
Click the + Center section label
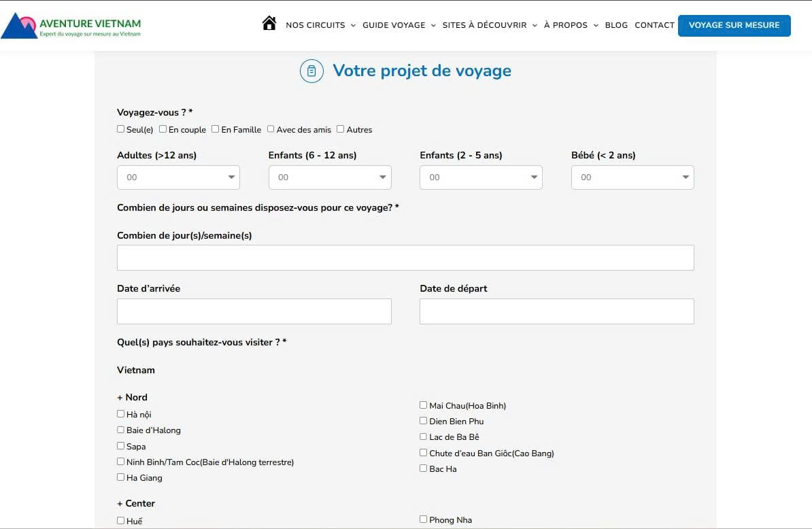[136, 504]
